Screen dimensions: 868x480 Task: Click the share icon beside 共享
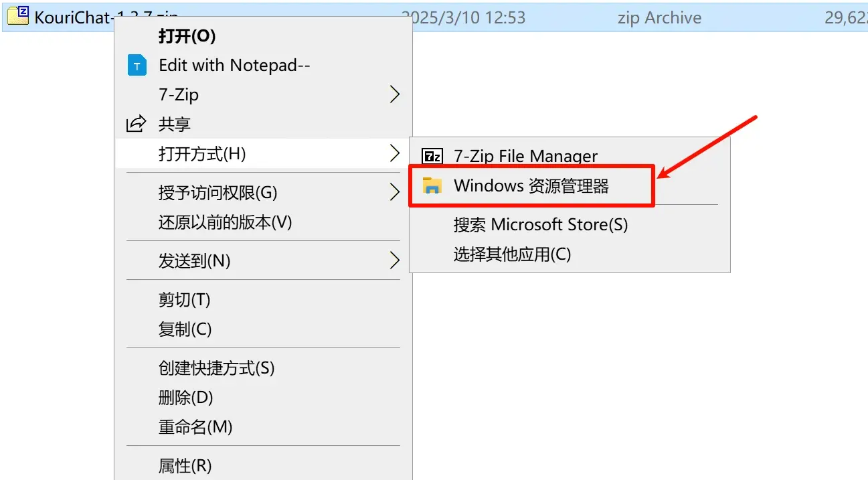tap(137, 124)
